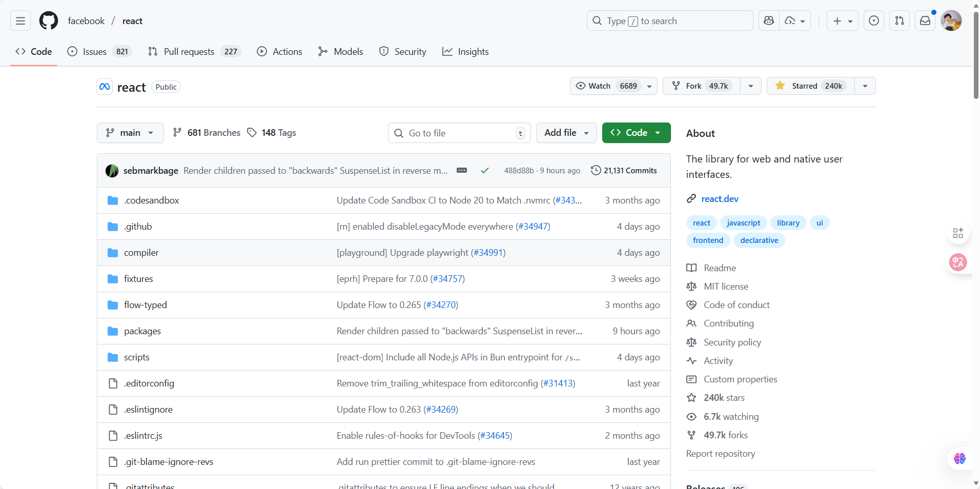Image resolution: width=980 pixels, height=489 pixels.
Task: Switch to the Security tab
Action: (x=402, y=52)
